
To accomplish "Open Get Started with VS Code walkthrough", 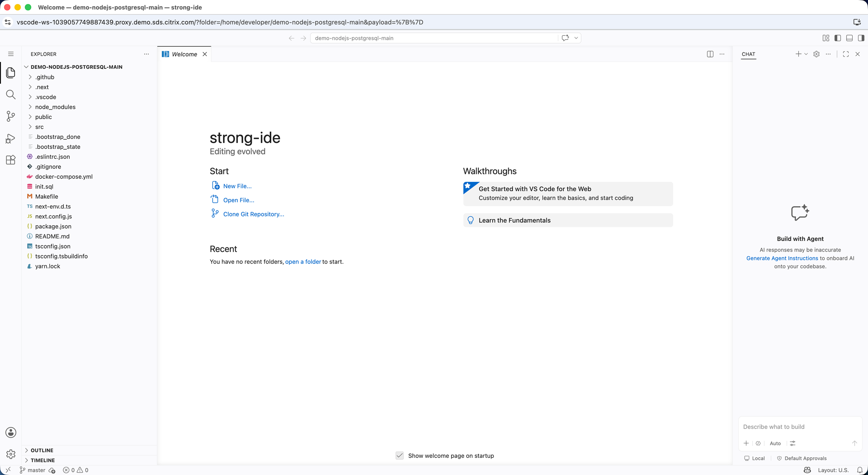I will click(568, 194).
